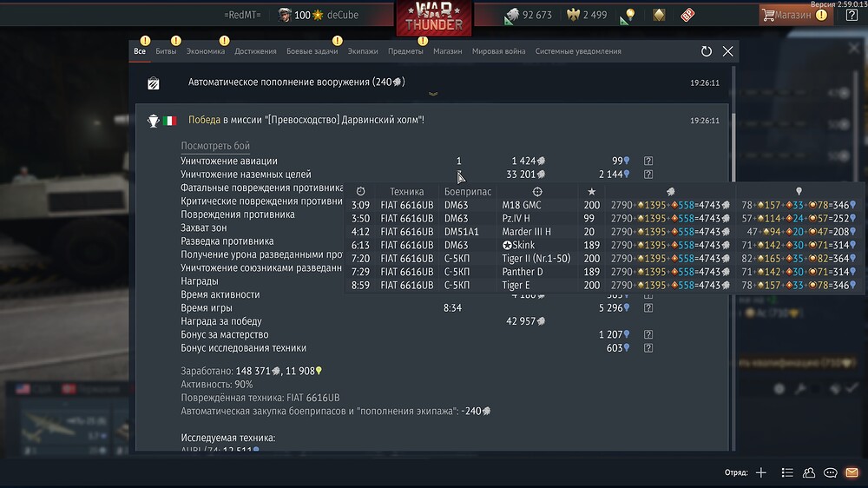Click the Skink target row
The height and width of the screenshot is (488, 868).
pos(603,245)
